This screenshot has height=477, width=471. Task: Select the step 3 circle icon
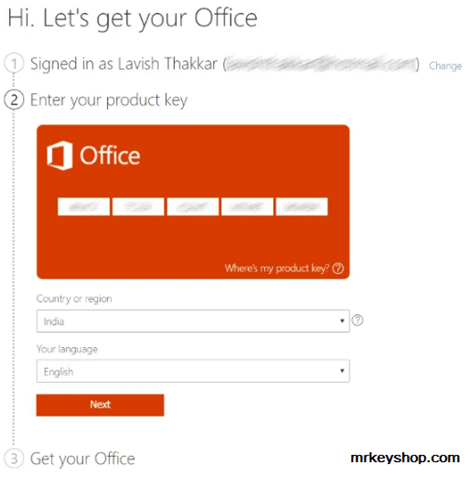[x=14, y=458]
